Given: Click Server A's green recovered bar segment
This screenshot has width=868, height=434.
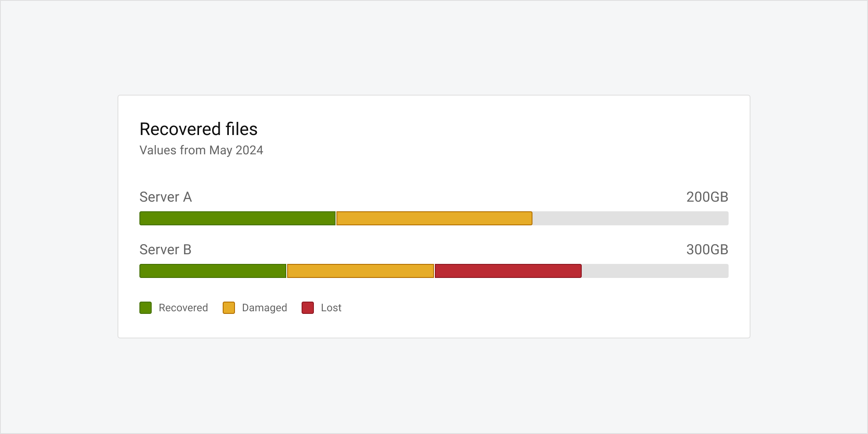Looking at the screenshot, I should [237, 218].
